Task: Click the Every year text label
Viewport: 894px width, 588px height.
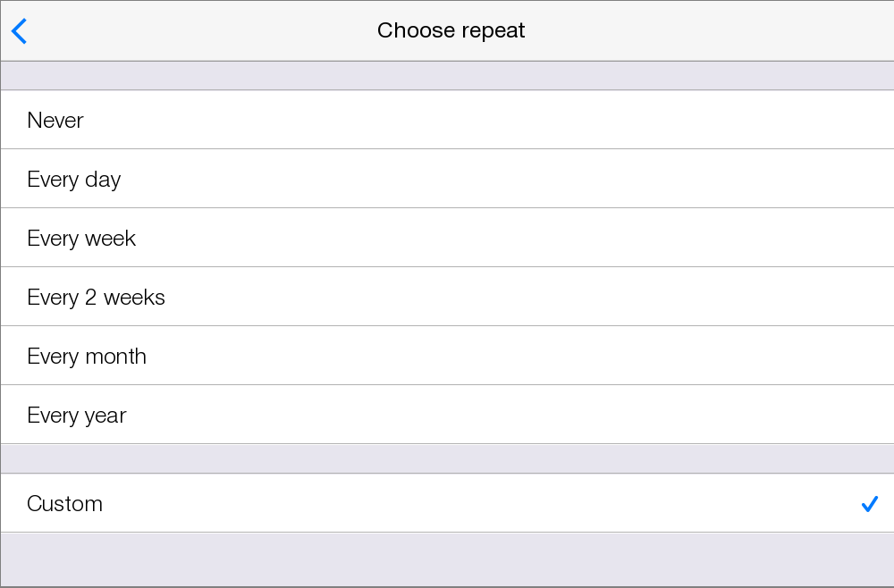Action: 77,416
